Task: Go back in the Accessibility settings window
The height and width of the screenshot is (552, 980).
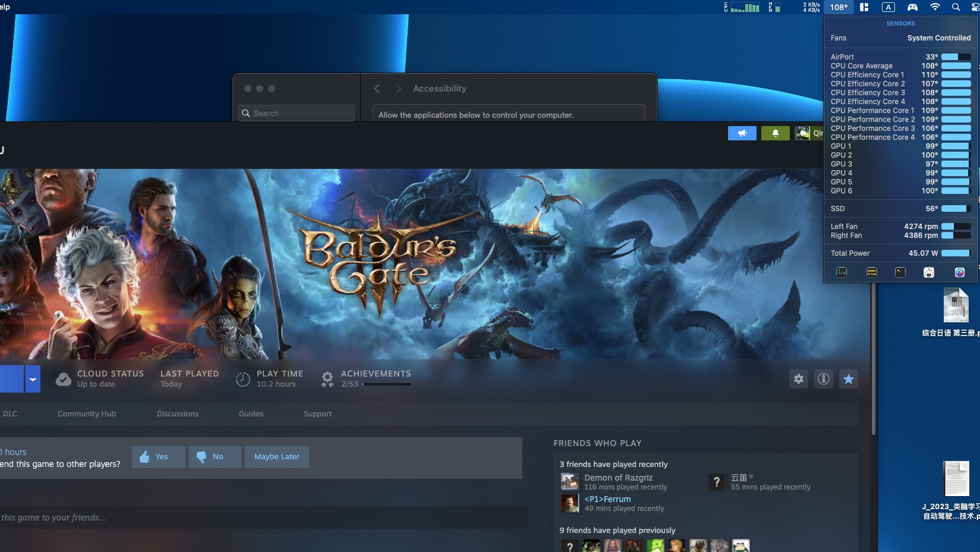Action: [x=377, y=89]
